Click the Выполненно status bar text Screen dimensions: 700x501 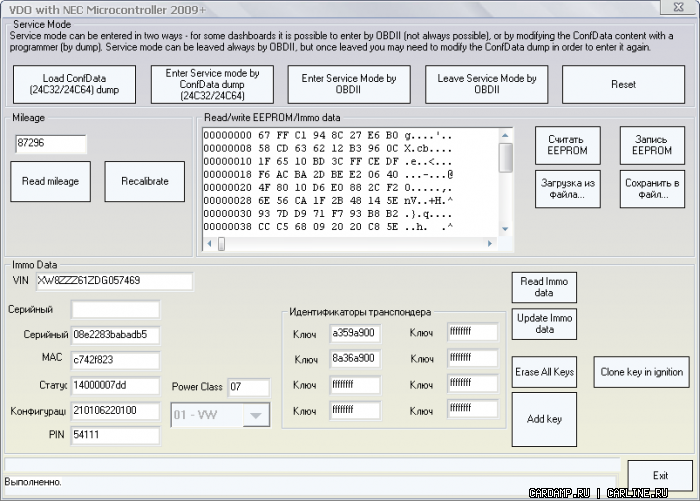point(33,482)
